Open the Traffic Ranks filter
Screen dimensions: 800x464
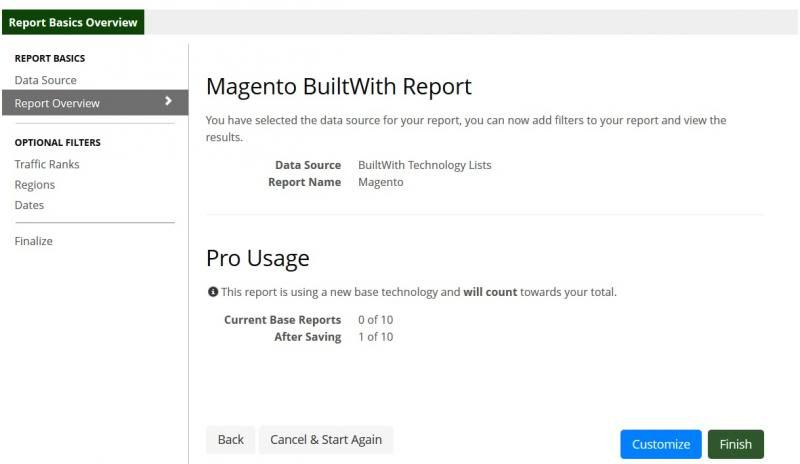click(x=47, y=164)
